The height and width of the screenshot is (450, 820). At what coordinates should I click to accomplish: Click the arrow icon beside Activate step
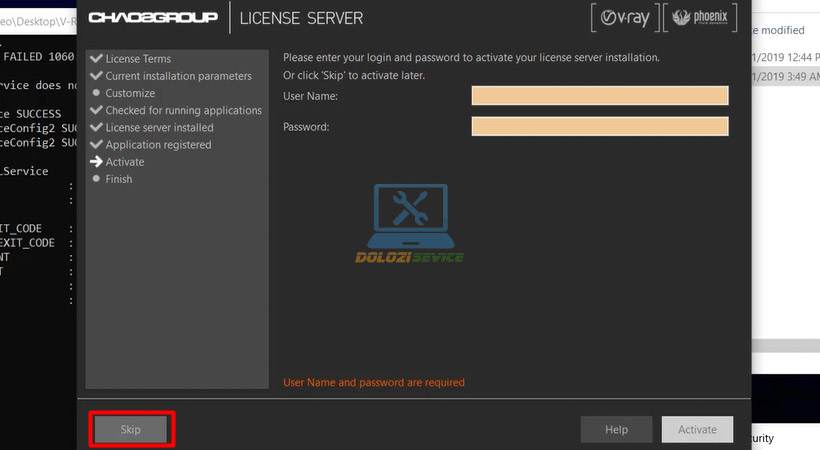(x=96, y=162)
